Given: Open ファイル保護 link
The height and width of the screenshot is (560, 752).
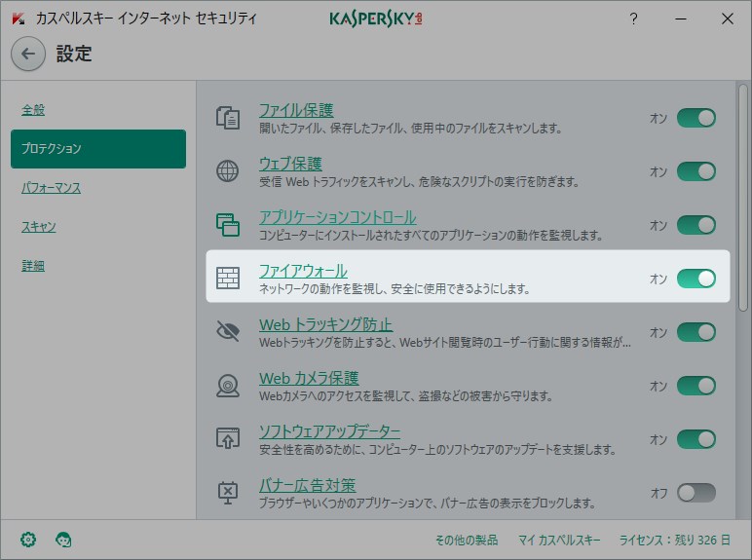Looking at the screenshot, I should [x=296, y=110].
